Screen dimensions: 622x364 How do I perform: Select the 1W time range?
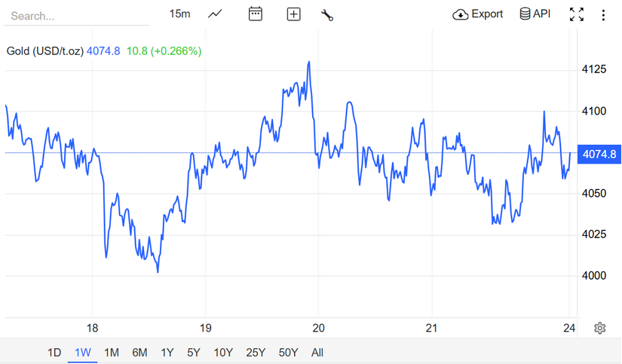[x=82, y=353]
